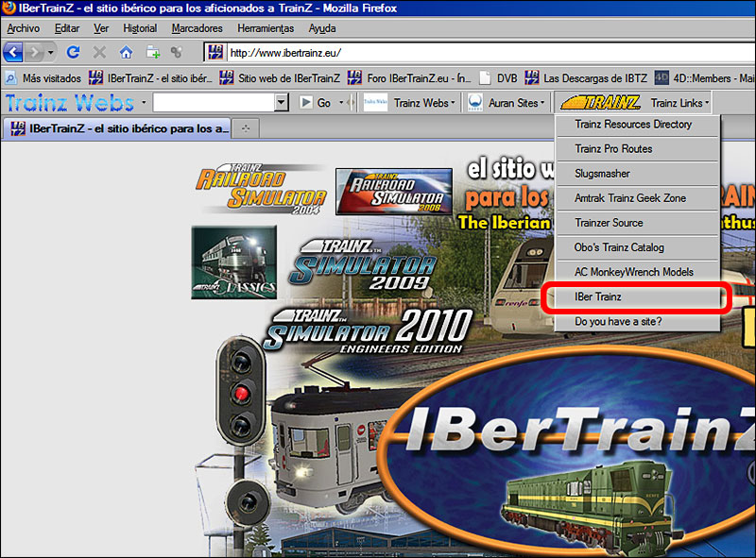756x558 pixels.
Task: Open a new tab with the tab-strip button
Action: coord(246,128)
